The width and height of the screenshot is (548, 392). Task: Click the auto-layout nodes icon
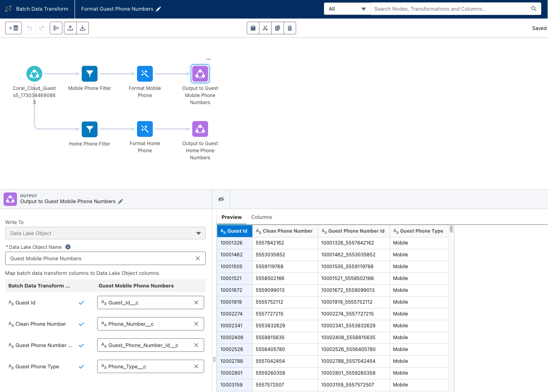[56, 28]
